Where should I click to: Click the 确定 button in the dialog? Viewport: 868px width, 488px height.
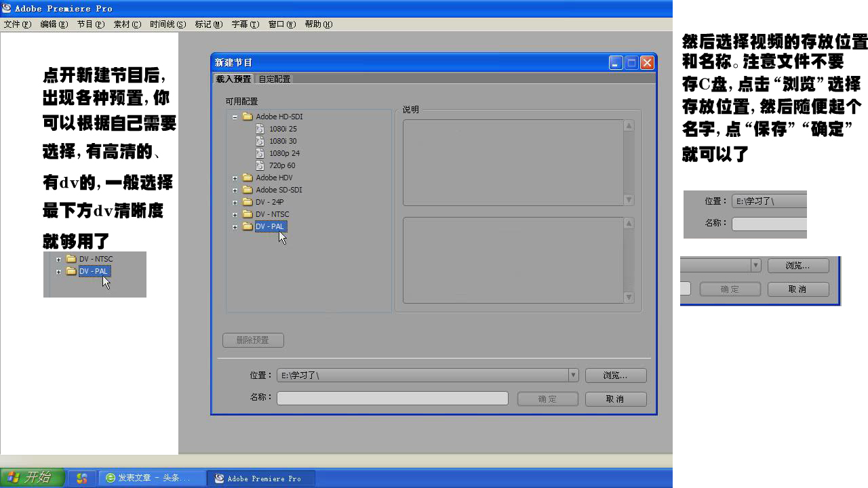[548, 399]
